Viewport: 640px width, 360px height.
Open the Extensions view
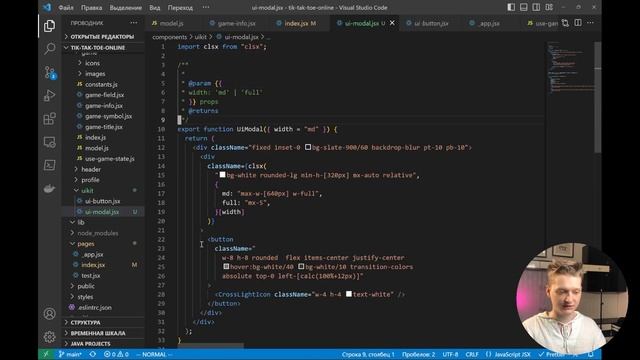(x=49, y=119)
